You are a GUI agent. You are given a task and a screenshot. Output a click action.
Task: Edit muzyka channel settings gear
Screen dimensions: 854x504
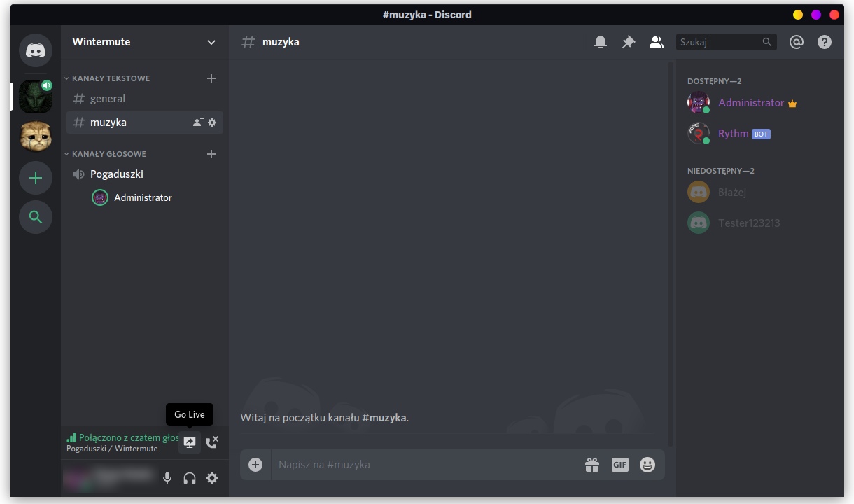212,122
